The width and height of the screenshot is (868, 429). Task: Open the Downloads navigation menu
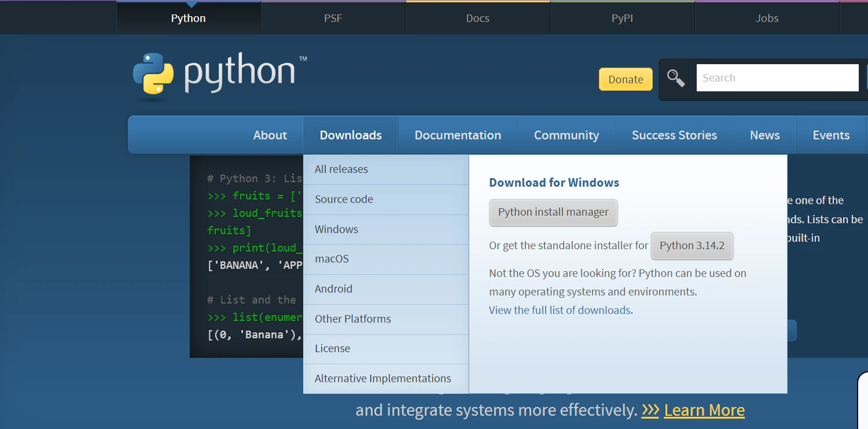(x=351, y=135)
